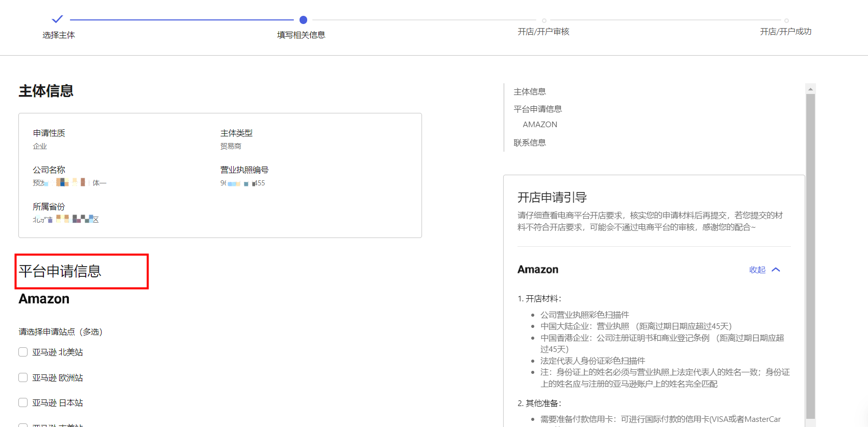The width and height of the screenshot is (868, 427).
Task: Click the up chevron icon beside 收起
Action: (776, 270)
